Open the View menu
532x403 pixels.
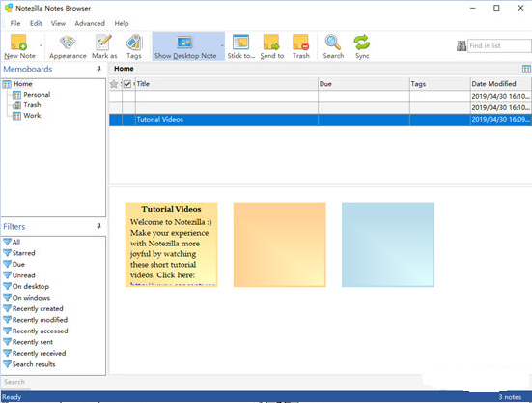tap(58, 23)
